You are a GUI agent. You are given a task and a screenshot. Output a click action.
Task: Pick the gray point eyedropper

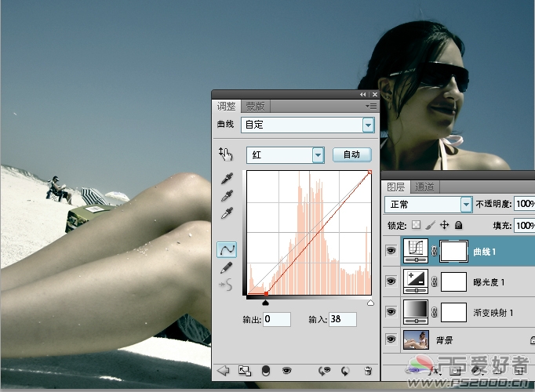coord(227,196)
